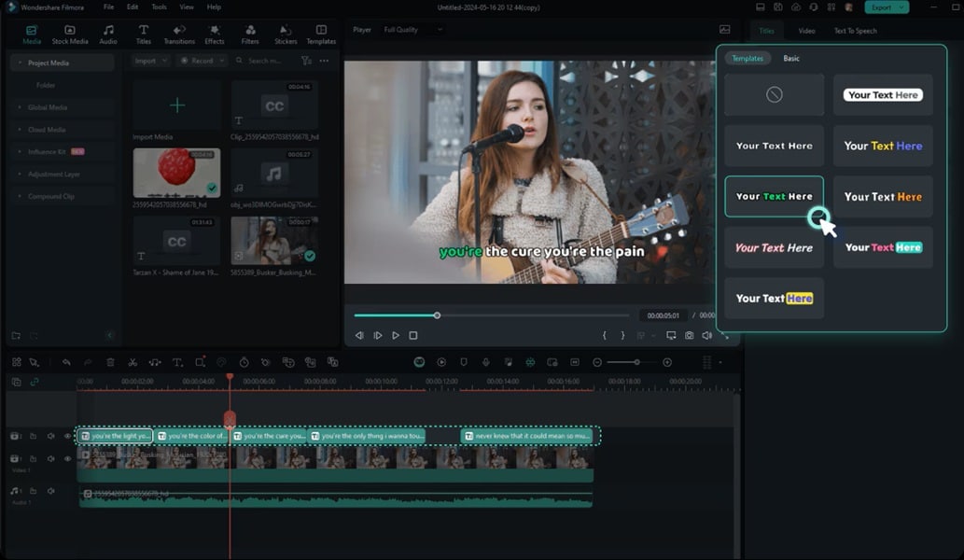Open the Audio library icon
This screenshot has height=560, width=964.
tap(108, 35)
